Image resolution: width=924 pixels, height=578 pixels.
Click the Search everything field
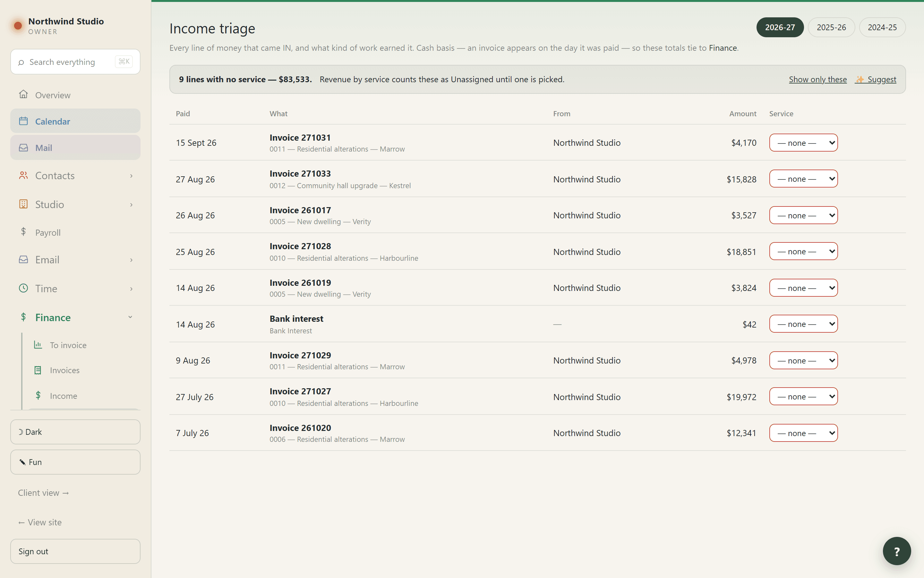(75, 62)
